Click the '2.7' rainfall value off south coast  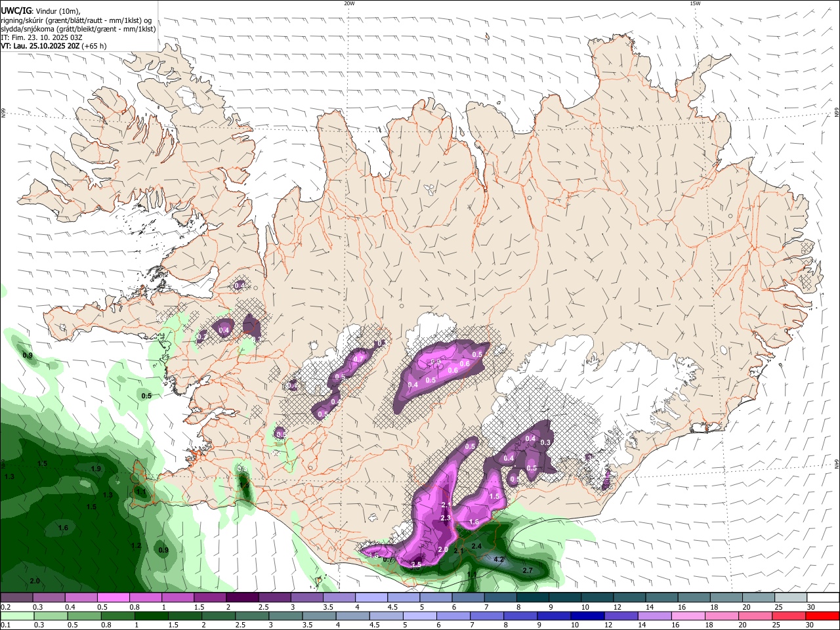pos(527,571)
